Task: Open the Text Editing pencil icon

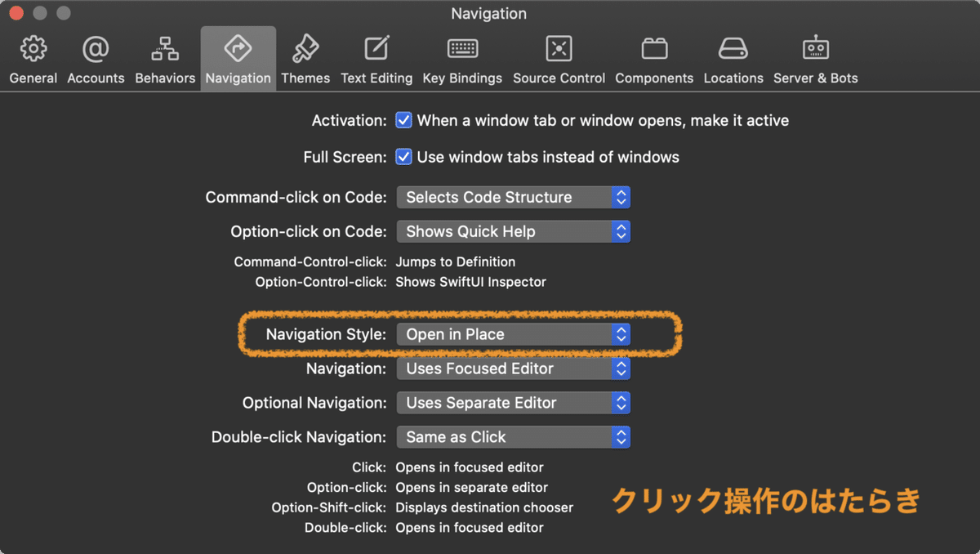Action: click(376, 49)
